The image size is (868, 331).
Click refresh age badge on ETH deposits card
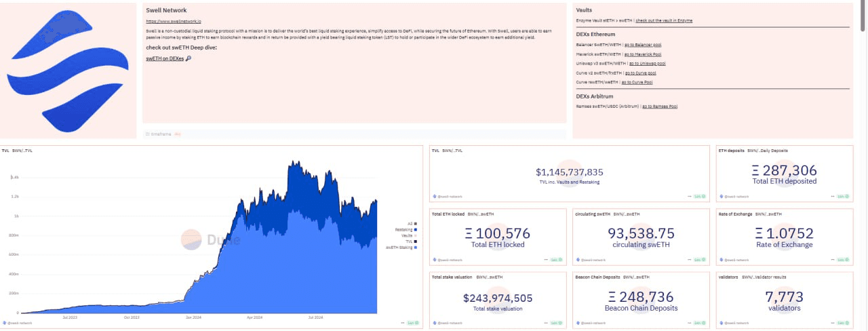844,197
